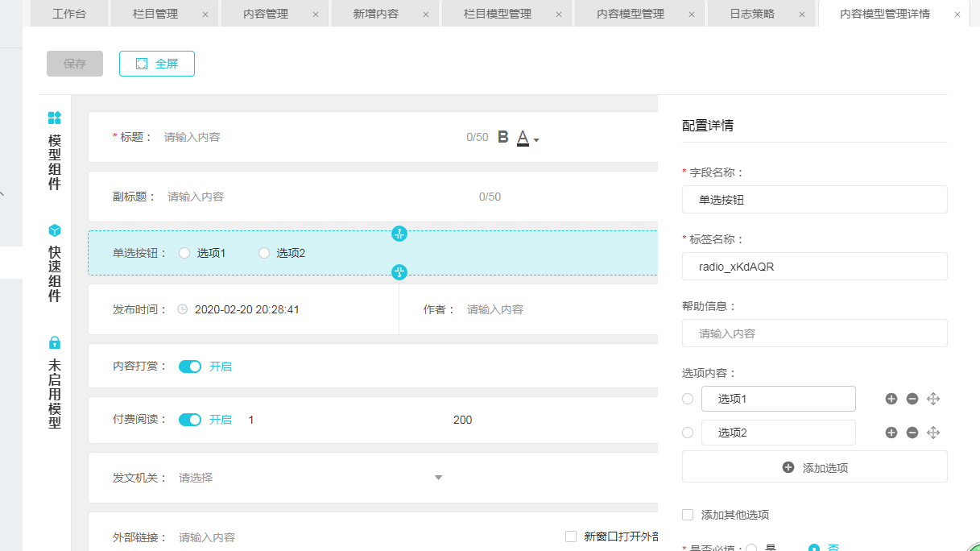Toggle the 内容打赏 switch

click(x=190, y=367)
